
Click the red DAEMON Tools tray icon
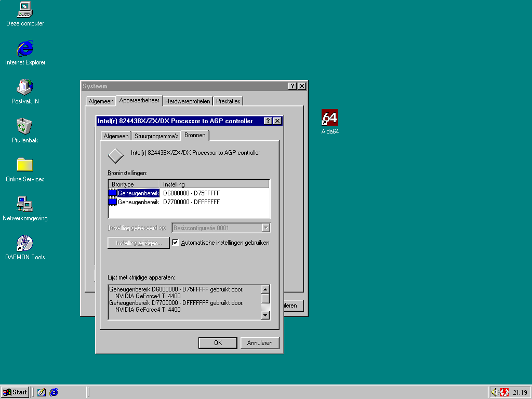tap(504, 392)
